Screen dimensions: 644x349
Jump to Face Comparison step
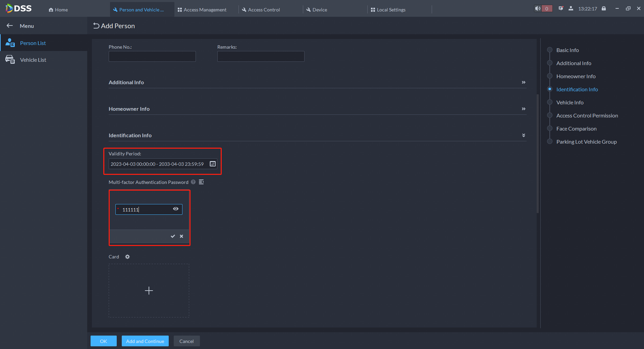pyautogui.click(x=576, y=129)
